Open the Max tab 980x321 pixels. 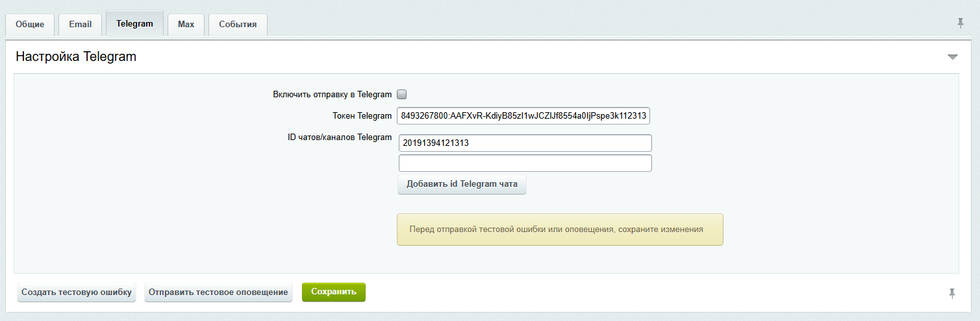point(186,25)
